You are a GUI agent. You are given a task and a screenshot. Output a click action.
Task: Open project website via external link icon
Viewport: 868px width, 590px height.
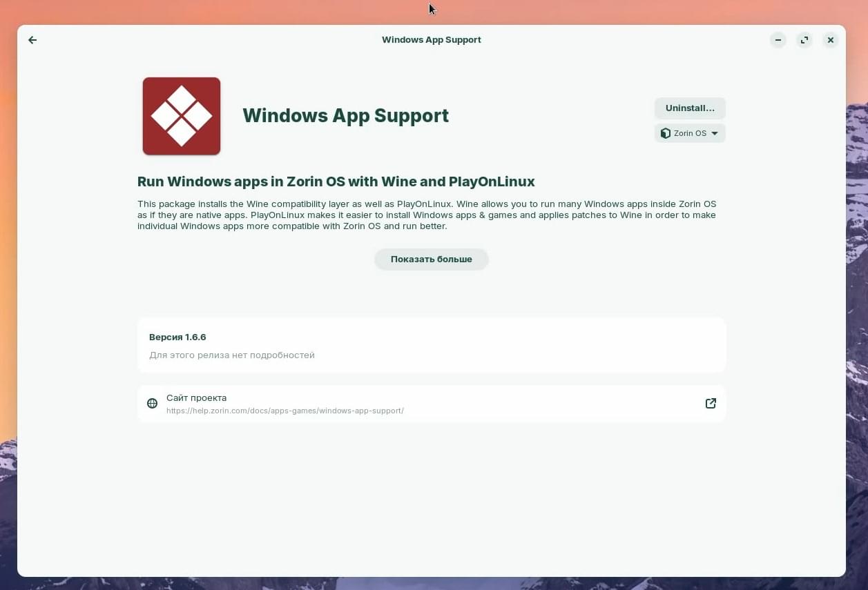pyautogui.click(x=711, y=404)
